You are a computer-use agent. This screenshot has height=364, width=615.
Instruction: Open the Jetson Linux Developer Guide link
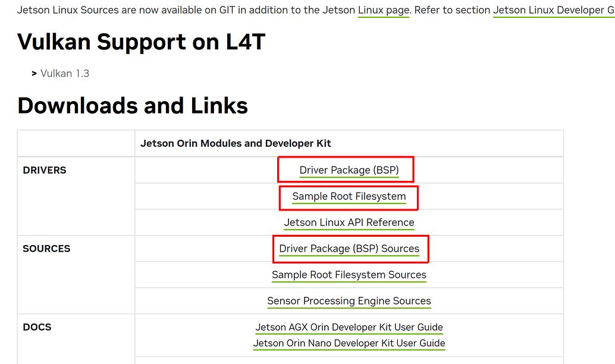[553, 10]
